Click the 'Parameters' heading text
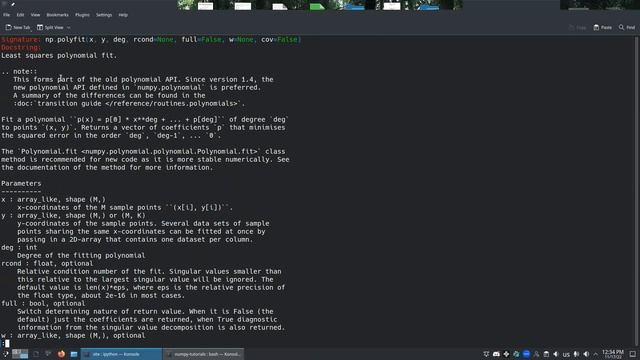Image resolution: width=640 pixels, height=360 pixels. tap(21, 183)
